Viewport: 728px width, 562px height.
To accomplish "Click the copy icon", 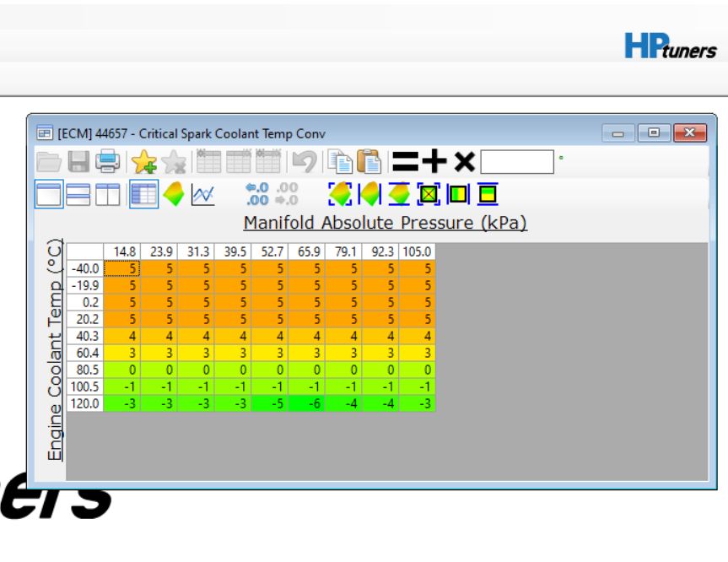I will point(340,161).
